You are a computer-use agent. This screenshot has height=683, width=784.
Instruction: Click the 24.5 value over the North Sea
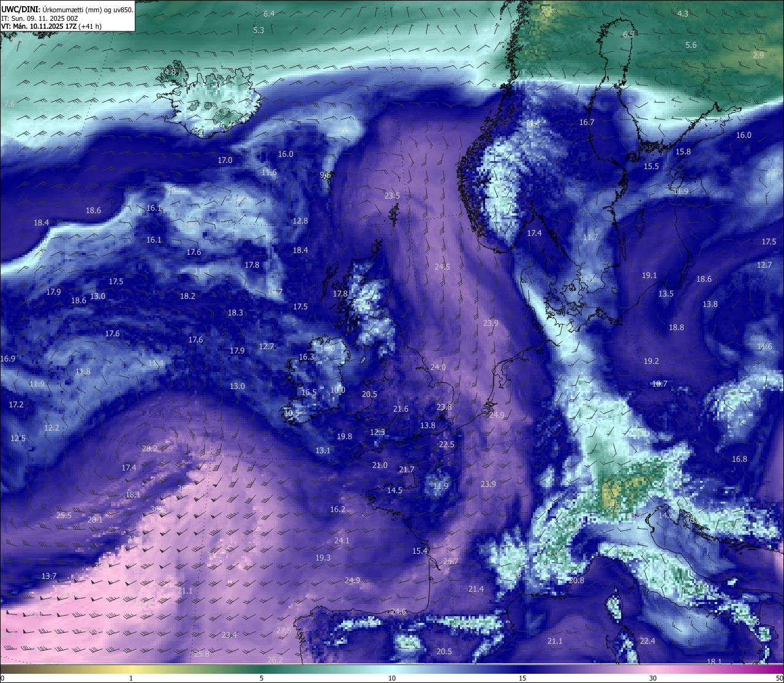click(442, 266)
